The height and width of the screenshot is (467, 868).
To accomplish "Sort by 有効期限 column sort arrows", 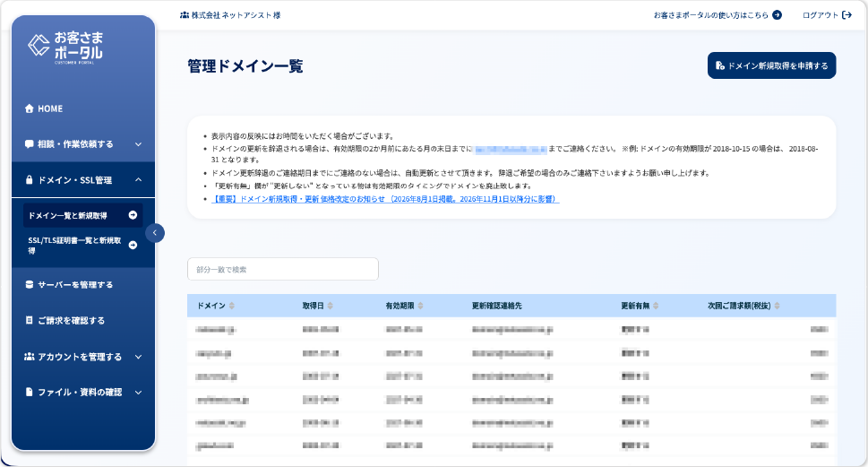I will click(420, 306).
